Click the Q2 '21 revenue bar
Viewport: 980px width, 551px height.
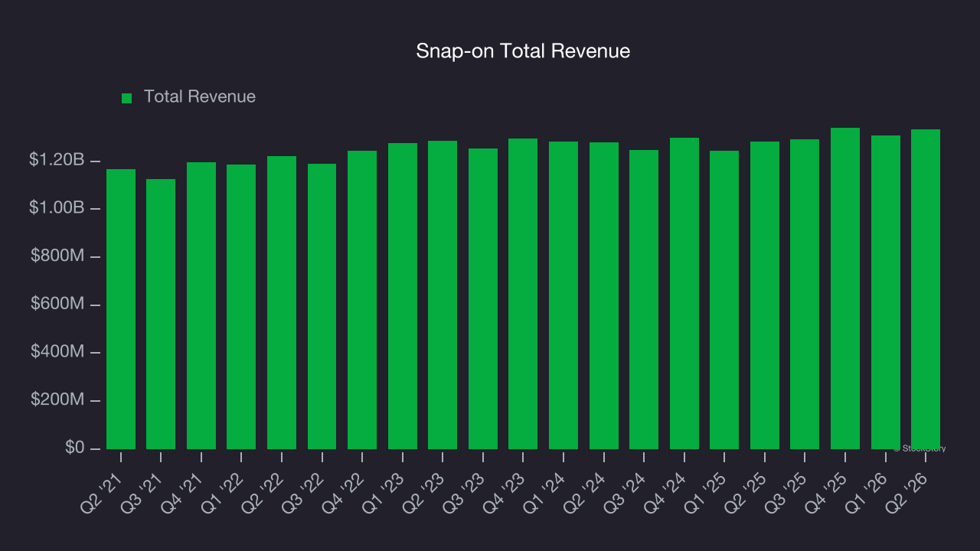121,309
